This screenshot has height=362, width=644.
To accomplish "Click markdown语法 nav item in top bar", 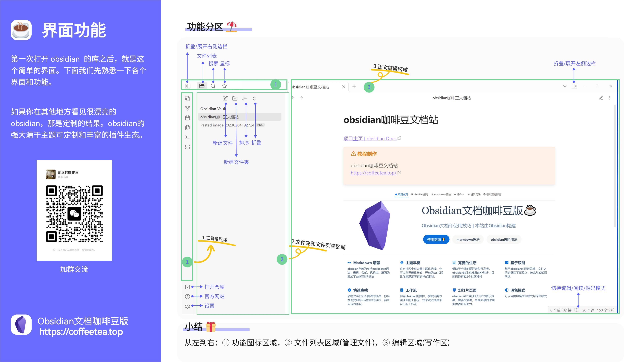I will tap(441, 194).
